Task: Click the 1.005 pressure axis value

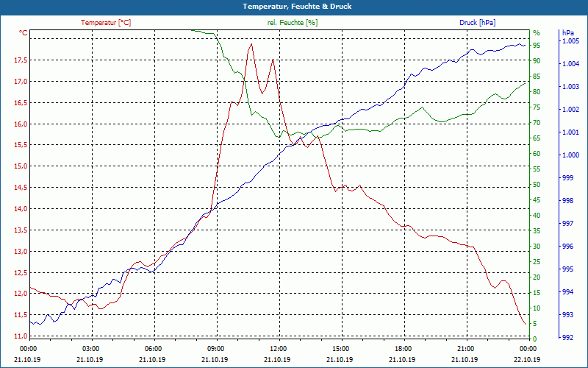Action: coord(570,41)
